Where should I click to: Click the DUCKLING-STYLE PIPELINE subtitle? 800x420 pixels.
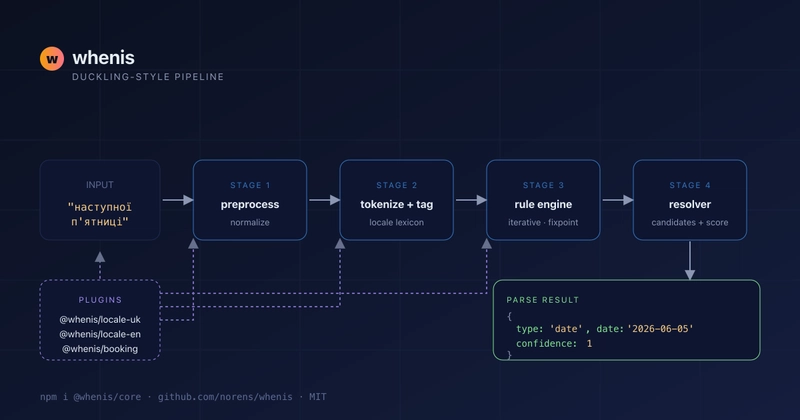(148, 77)
